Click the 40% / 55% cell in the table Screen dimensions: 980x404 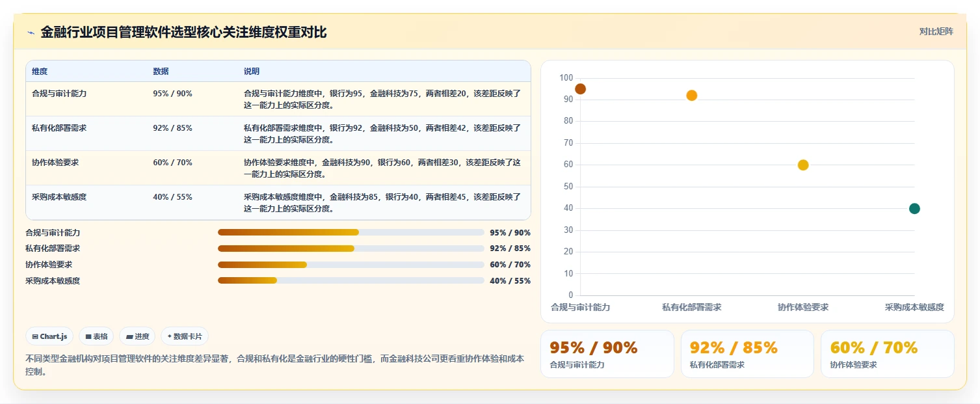click(x=172, y=197)
